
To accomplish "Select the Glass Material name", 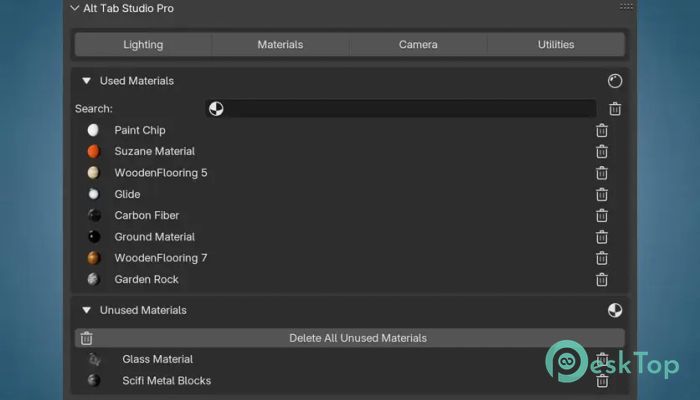I will pyautogui.click(x=158, y=359).
